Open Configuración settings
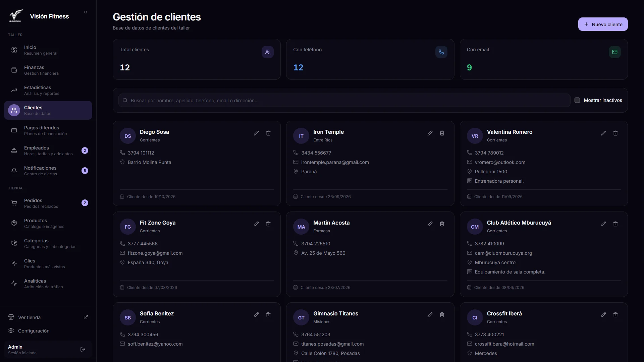 48,331
